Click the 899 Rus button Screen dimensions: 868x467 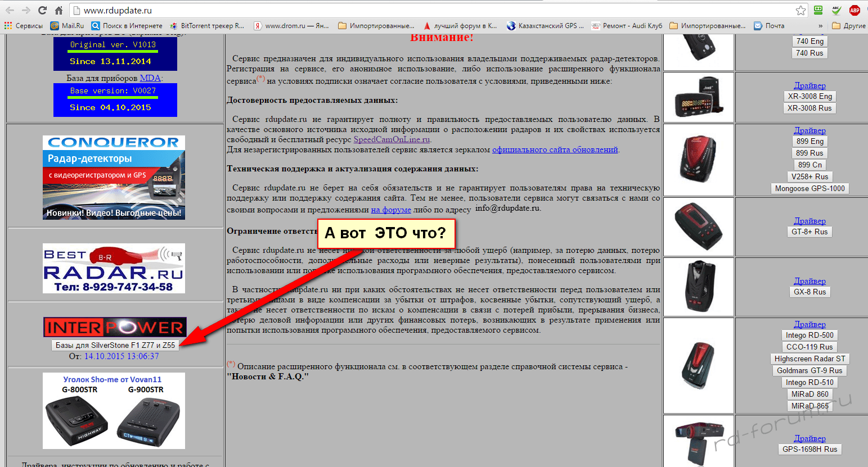click(x=809, y=153)
